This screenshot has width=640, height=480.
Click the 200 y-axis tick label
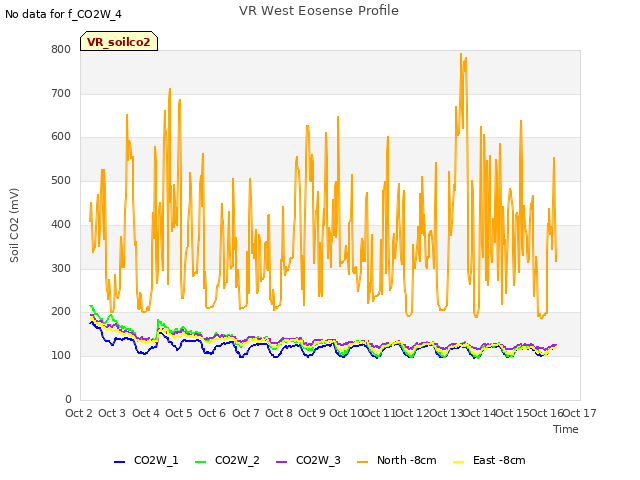click(61, 312)
